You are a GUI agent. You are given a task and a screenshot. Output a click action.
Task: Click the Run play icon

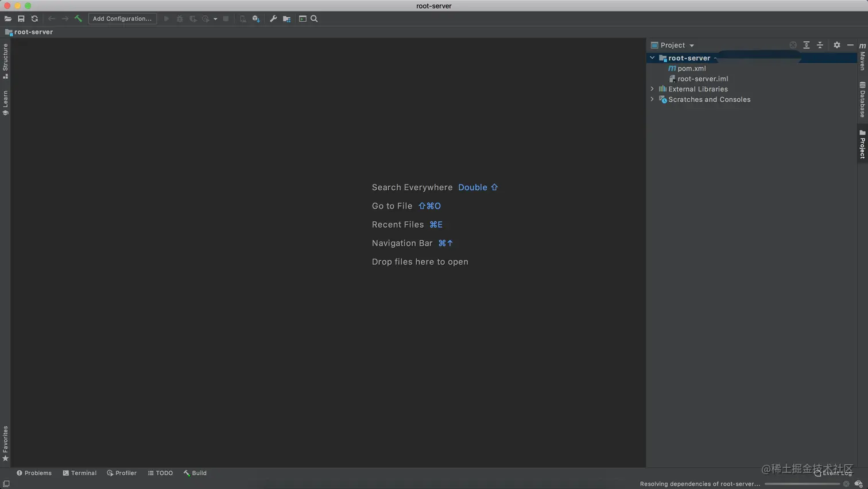tap(166, 19)
